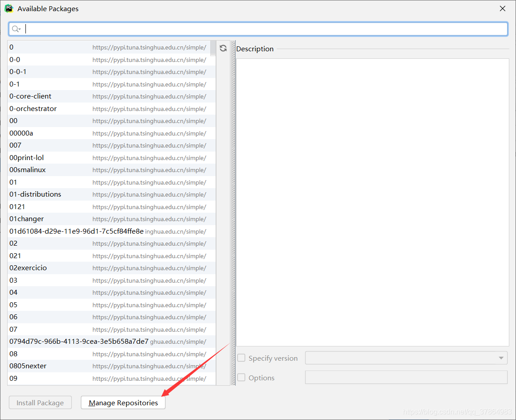Select package '02exercicio'
Screen dimensions: 516x420
click(112, 268)
